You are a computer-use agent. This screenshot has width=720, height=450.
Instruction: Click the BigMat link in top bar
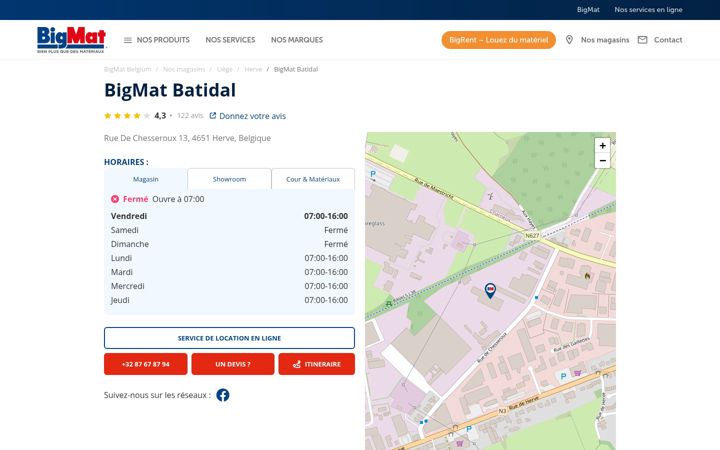pyautogui.click(x=588, y=10)
